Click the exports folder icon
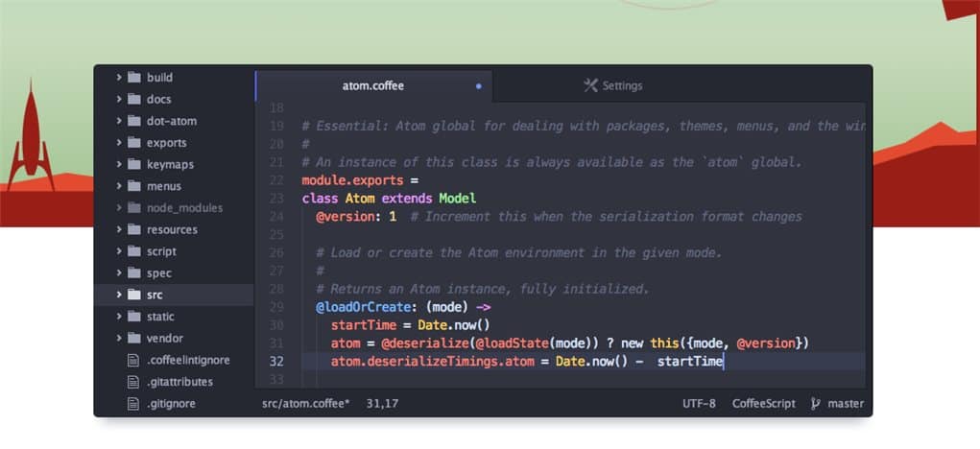Viewport: 980px width, 449px height. pos(133,143)
